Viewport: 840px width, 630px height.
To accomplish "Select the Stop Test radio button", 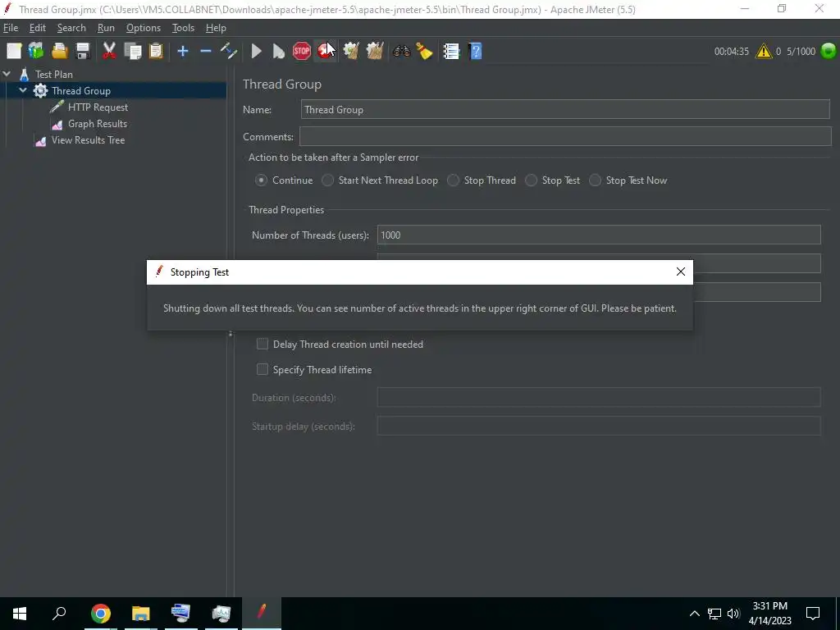I will coord(531,180).
